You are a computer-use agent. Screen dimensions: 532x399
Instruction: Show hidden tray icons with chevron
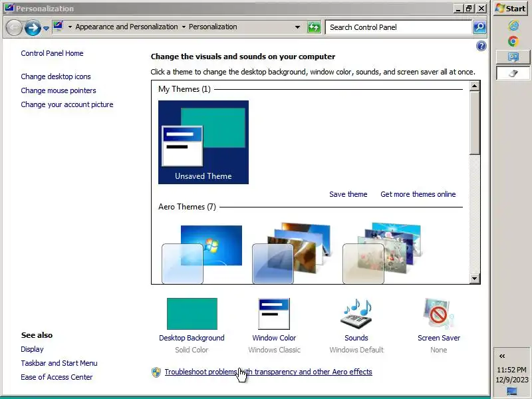[x=502, y=356]
